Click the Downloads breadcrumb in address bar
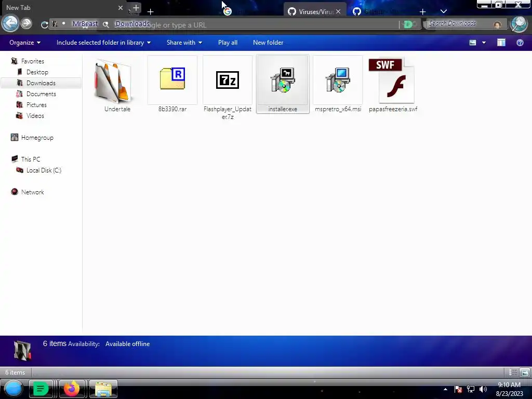The height and width of the screenshot is (399, 532). 132,24
